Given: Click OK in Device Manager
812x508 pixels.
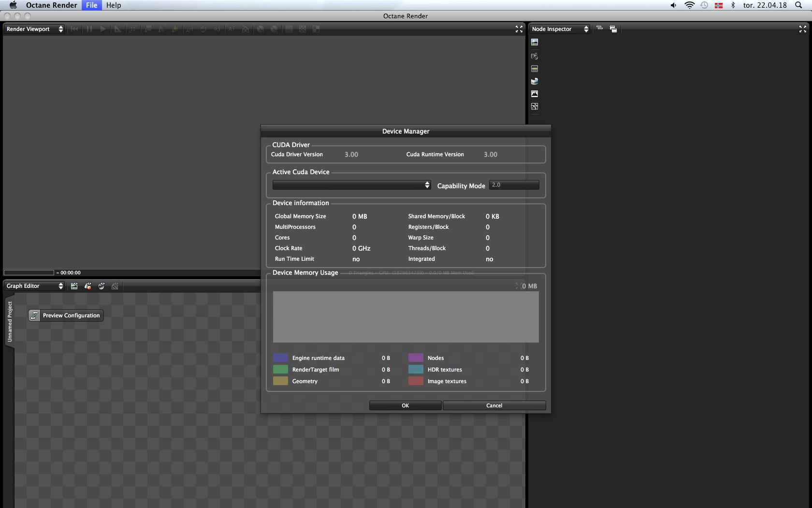Looking at the screenshot, I should (x=405, y=405).
